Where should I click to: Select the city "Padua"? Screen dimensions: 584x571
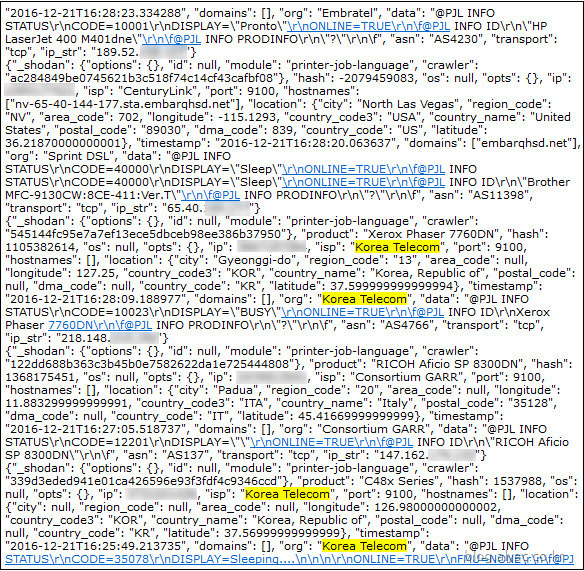pos(234,391)
